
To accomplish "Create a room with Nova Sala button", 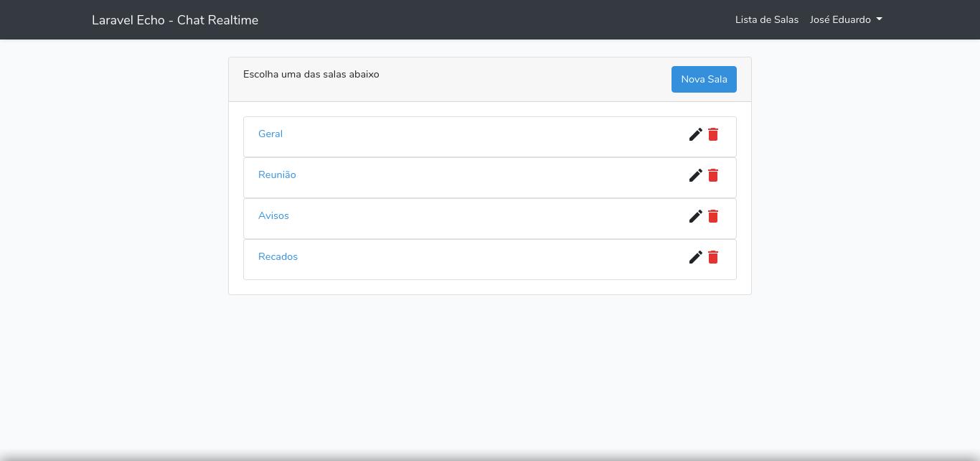I will [x=704, y=79].
